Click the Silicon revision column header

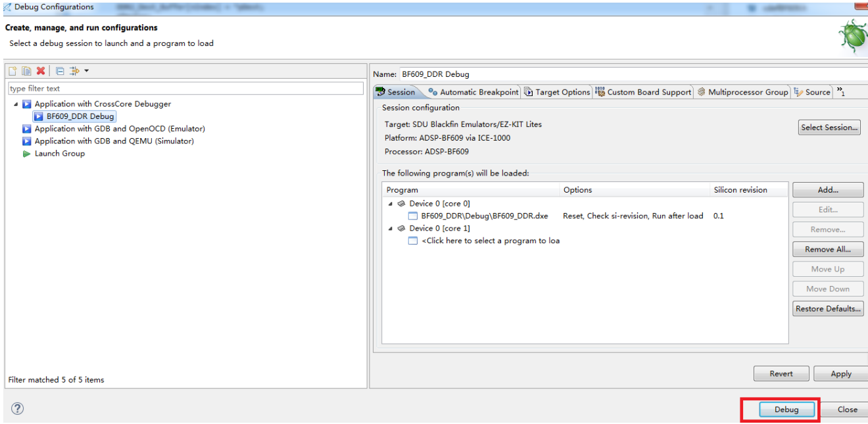pyautogui.click(x=748, y=190)
